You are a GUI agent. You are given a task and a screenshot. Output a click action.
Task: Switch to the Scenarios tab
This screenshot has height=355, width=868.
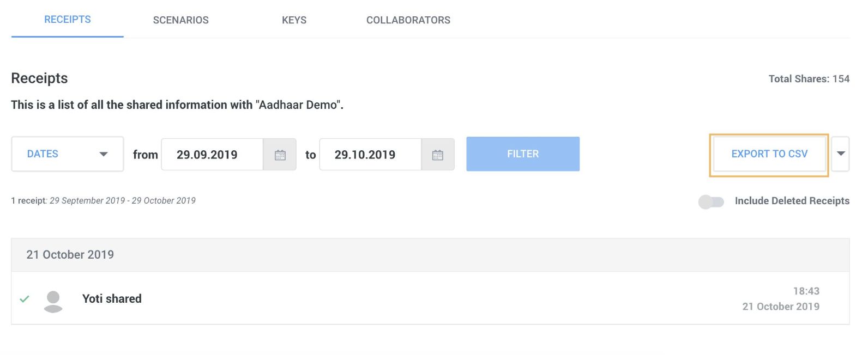coord(180,20)
